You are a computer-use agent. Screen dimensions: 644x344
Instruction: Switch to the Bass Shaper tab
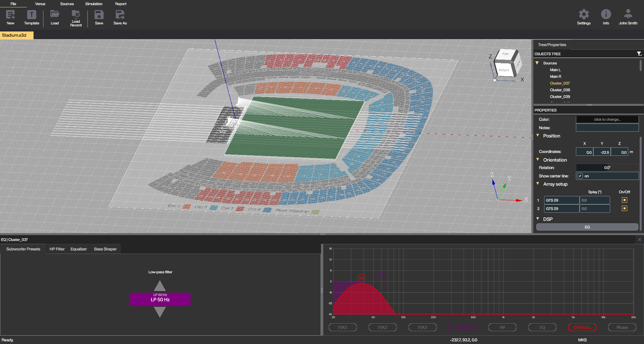(105, 249)
